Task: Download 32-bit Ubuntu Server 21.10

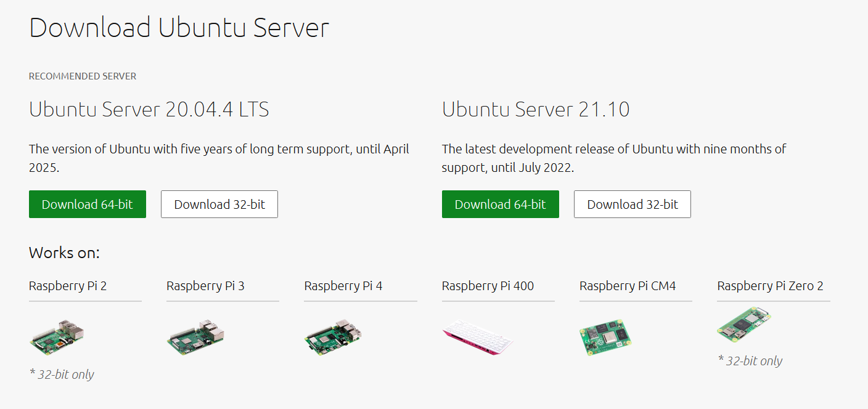Action: (633, 204)
